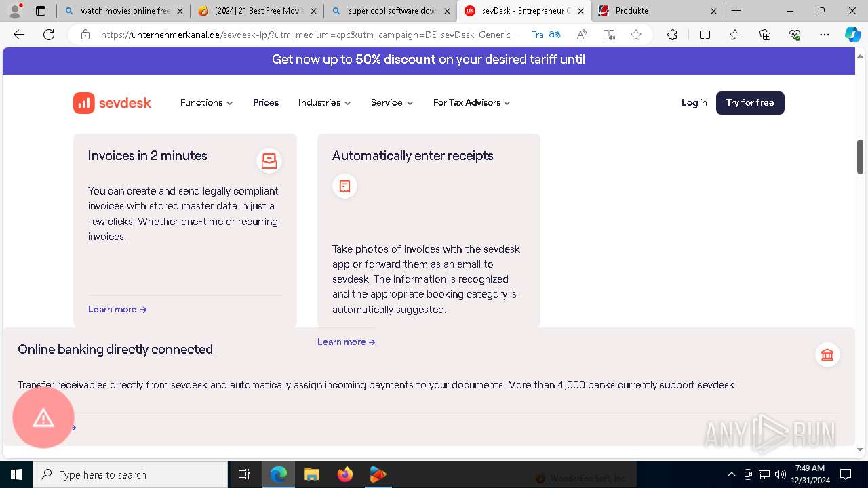The width and height of the screenshot is (868, 488).
Task: Expand the Functions menu
Action: (207, 103)
